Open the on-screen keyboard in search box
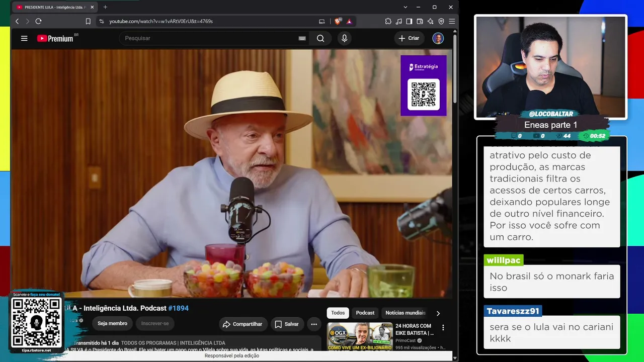The height and width of the screenshot is (362, 644). pyautogui.click(x=302, y=38)
